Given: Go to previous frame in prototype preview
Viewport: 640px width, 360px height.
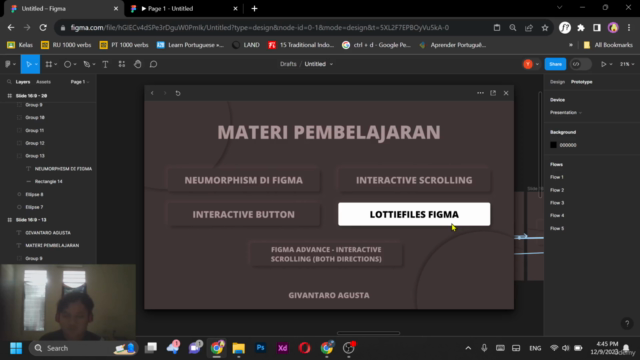Looking at the screenshot, I should 152,93.
